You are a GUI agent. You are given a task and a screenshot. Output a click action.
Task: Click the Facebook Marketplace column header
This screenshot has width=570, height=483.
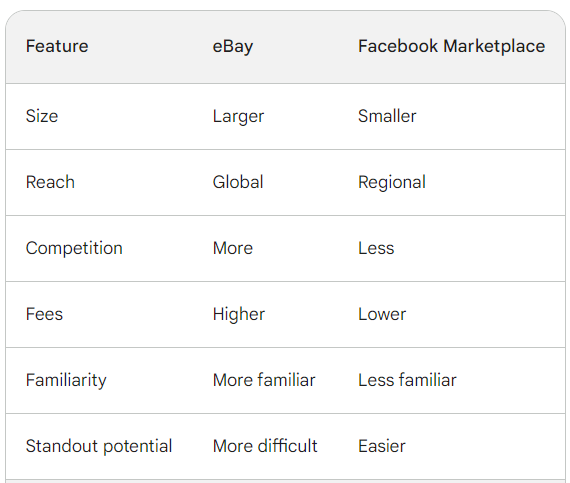pos(451,47)
